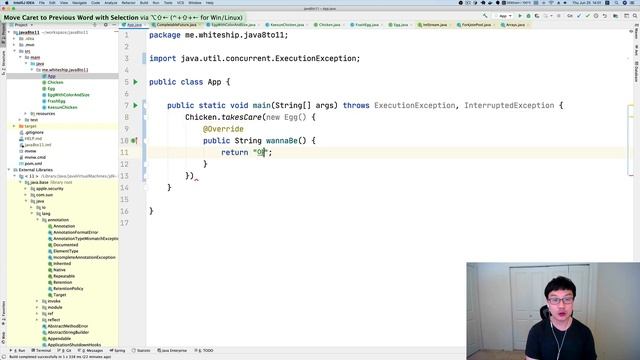Collapse the javaBto11 project root node
The image size is (640, 360).
(x=9, y=32)
